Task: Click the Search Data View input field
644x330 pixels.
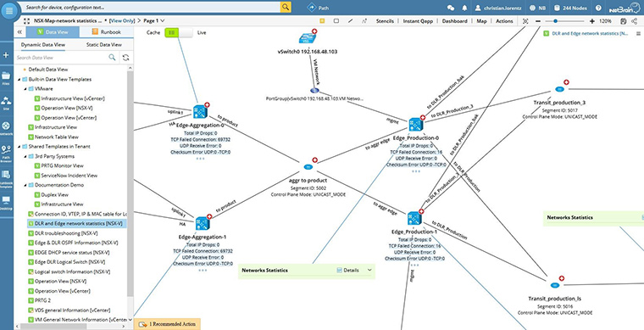Action: click(61, 58)
